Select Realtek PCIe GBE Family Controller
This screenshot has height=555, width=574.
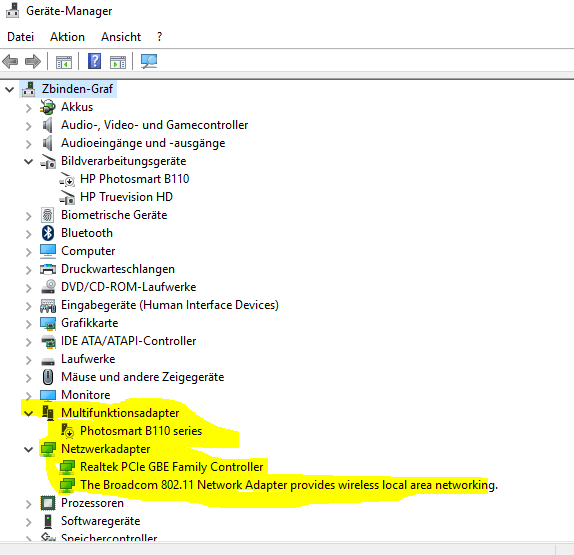click(171, 467)
